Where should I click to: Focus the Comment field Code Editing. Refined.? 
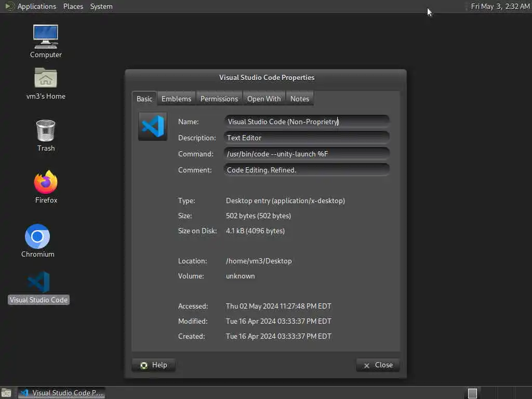(x=307, y=170)
